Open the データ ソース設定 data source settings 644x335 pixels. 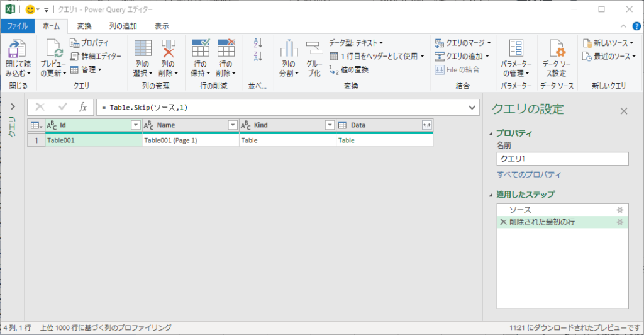coord(557,49)
